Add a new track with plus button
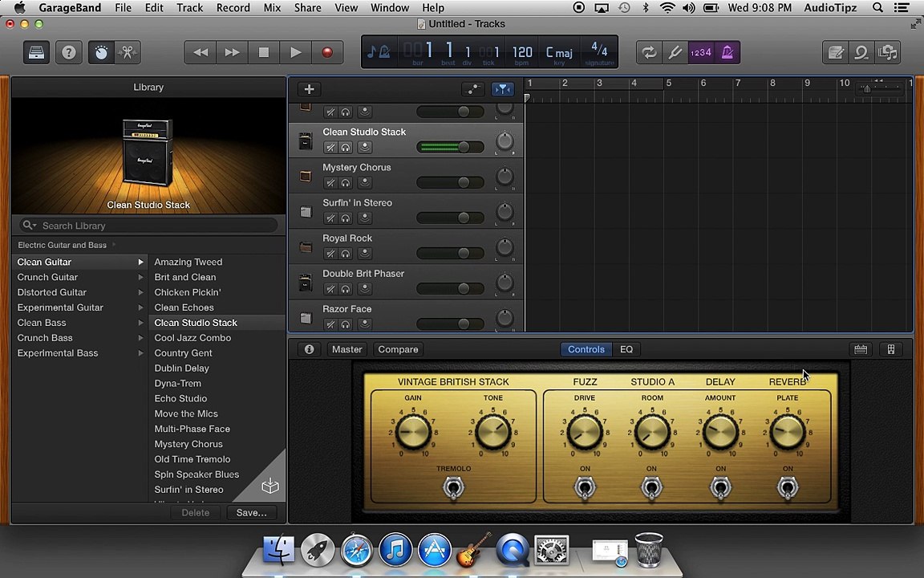The height and width of the screenshot is (578, 924). (309, 89)
